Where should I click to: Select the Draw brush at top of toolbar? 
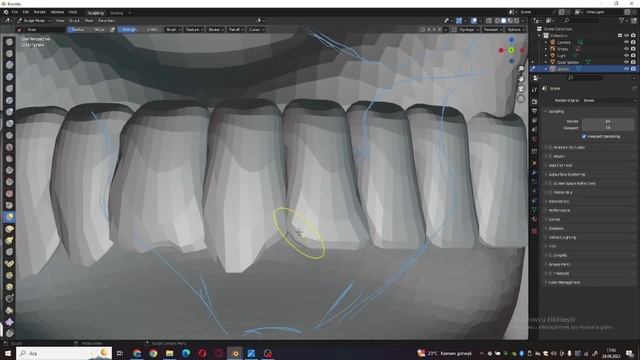9,42
